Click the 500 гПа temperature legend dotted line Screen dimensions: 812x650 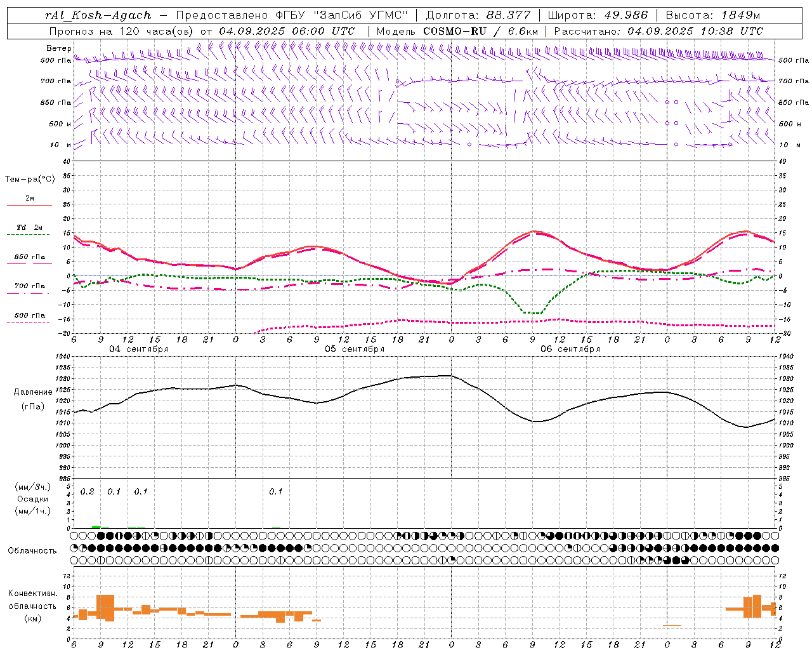[x=29, y=322]
